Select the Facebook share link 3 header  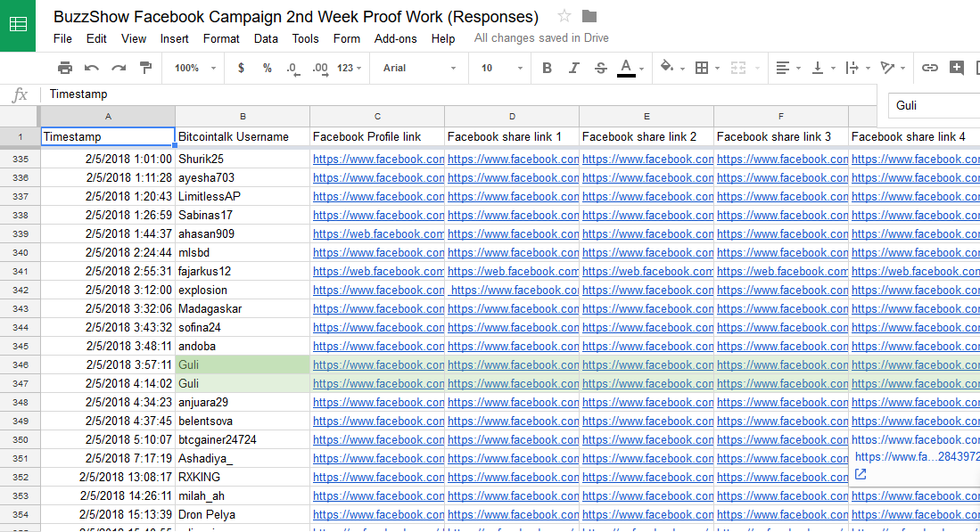(x=781, y=136)
